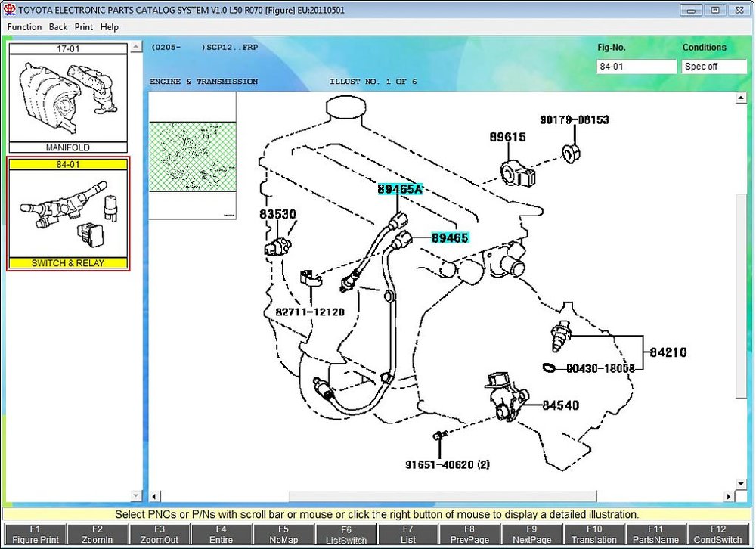Click the Fig-No. input field showing 84-01
Viewport: 756px width, 549px height.
[637, 67]
